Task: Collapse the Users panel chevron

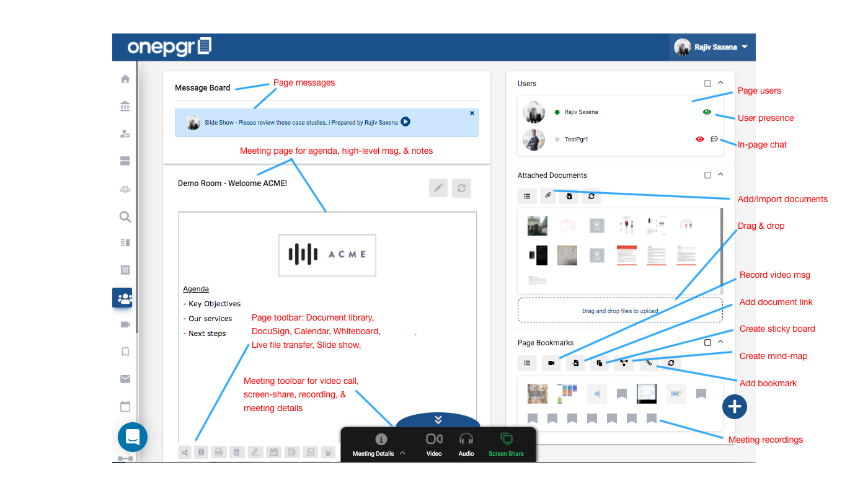Action: click(x=720, y=82)
